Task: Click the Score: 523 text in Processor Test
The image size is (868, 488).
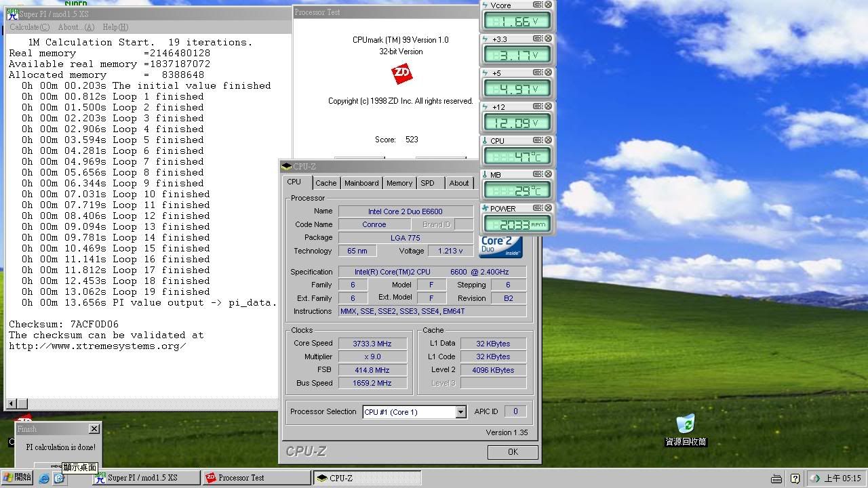Action: point(397,140)
